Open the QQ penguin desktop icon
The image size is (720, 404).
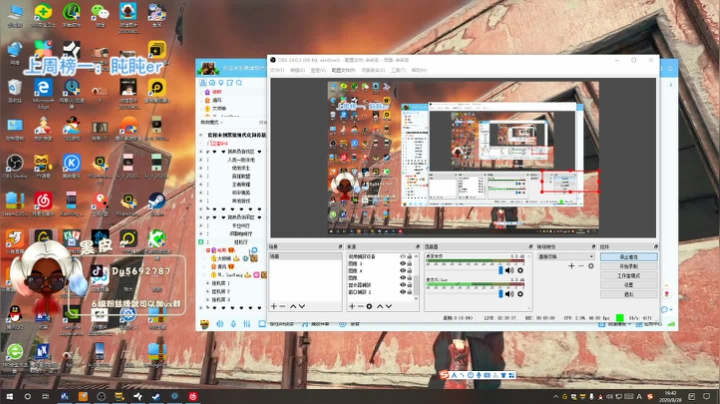[15, 317]
